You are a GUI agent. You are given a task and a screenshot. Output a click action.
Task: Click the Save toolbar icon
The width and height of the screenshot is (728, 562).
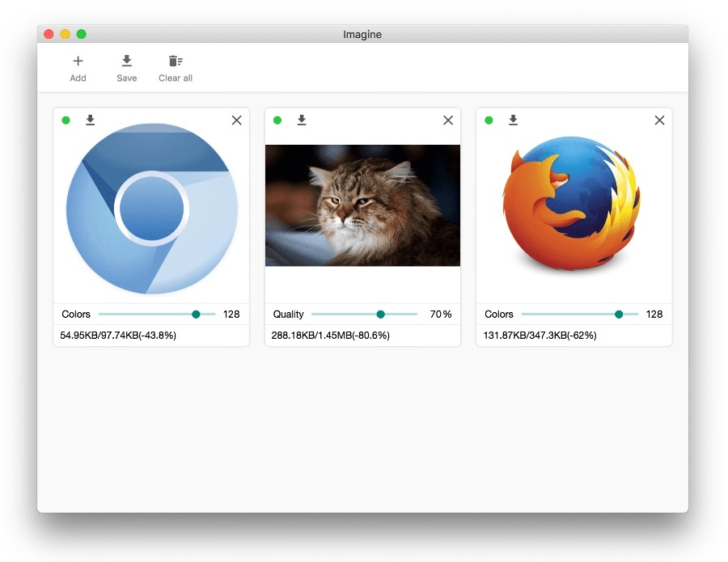126,61
